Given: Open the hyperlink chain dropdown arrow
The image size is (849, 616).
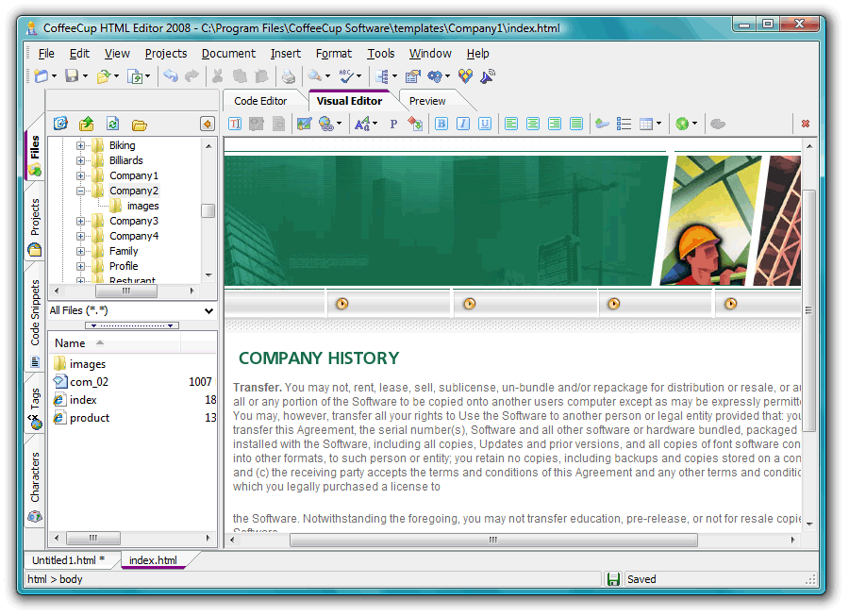Looking at the screenshot, I should pos(339,124).
